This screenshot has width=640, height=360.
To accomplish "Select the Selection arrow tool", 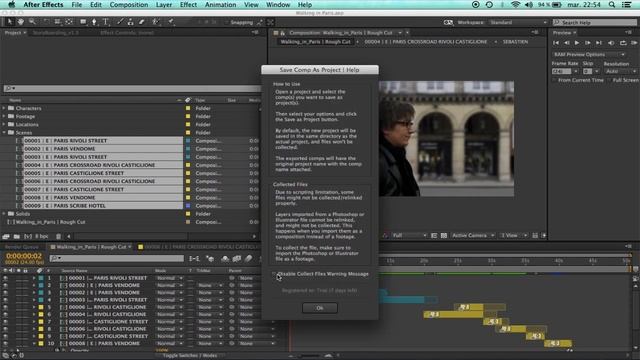I will pos(9,22).
